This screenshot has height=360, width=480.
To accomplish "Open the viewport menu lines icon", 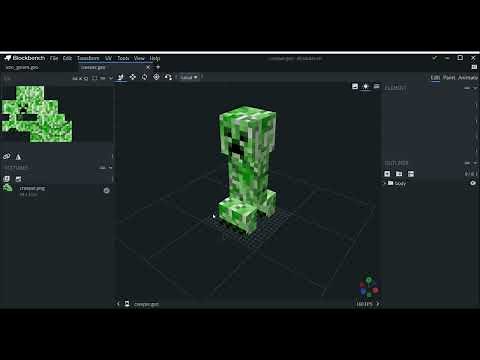I will pos(377,86).
